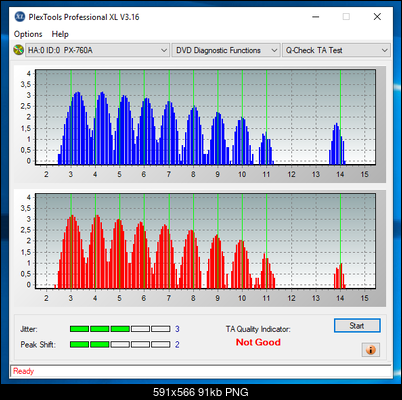Viewport: 402px width, 400px height.
Task: Click the Jitter value 3
Action: point(177,329)
